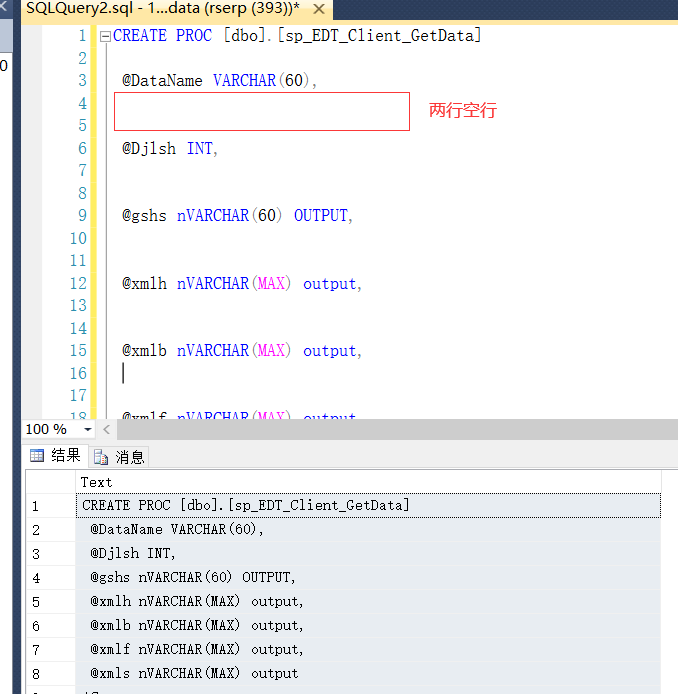Click row header 1 in results grid
Screen dimensions: 678x694
51,505
